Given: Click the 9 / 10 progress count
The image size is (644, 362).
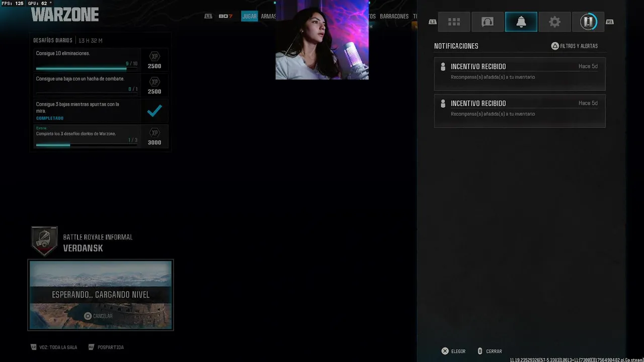Looking at the screenshot, I should coord(131,64).
